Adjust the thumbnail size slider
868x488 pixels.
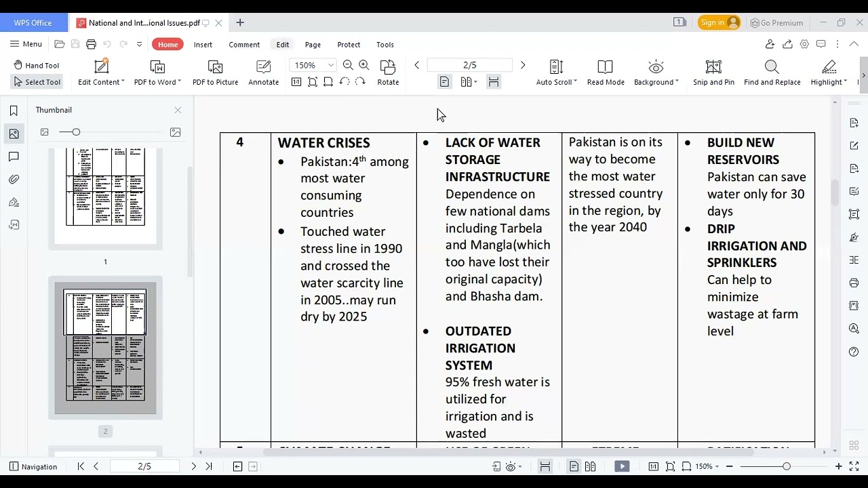pyautogui.click(x=76, y=132)
